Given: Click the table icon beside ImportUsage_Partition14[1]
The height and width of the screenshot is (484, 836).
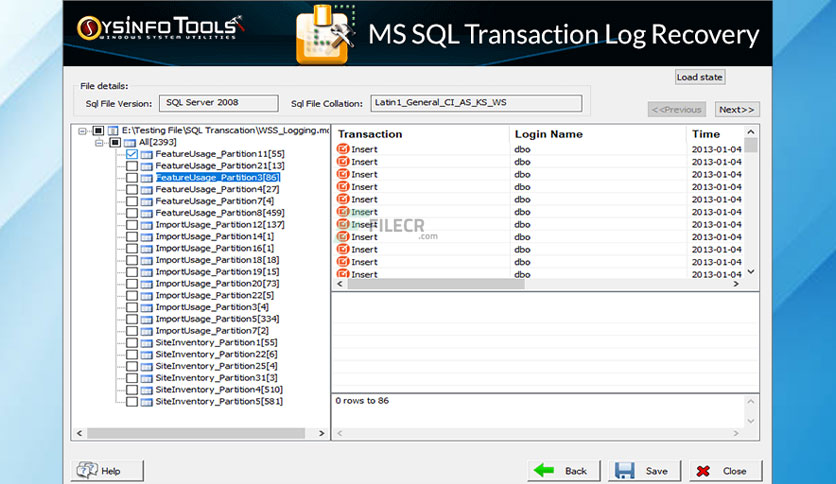Looking at the screenshot, I should point(147,237).
